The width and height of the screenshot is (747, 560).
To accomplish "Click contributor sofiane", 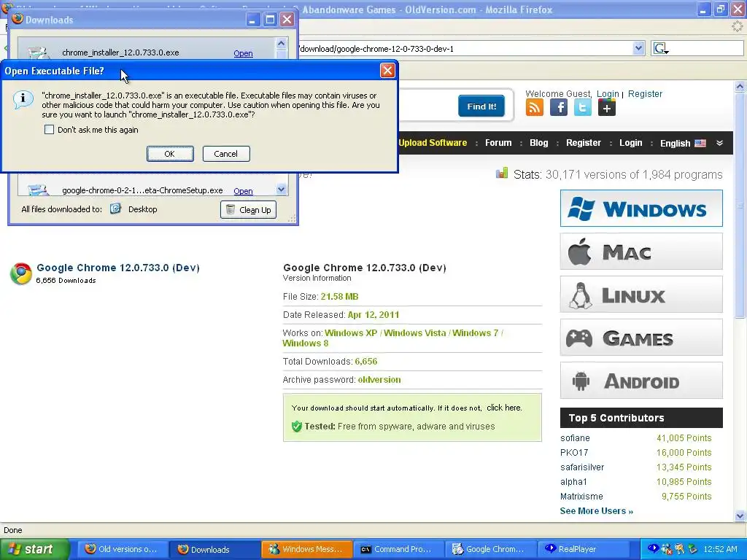I will click(x=575, y=438).
